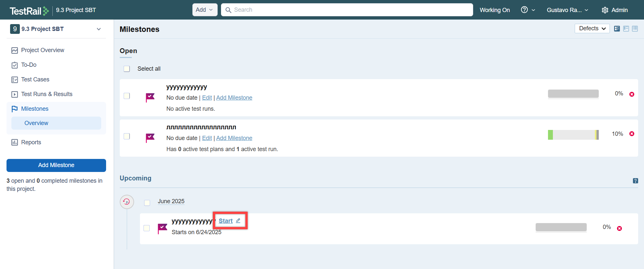Click the June 2025 timeline clock icon

127,202
